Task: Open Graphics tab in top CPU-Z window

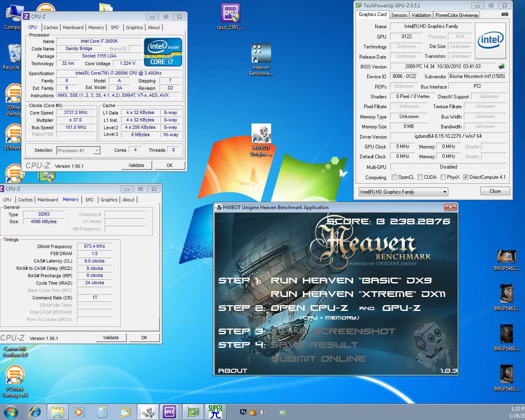Action: [x=135, y=27]
